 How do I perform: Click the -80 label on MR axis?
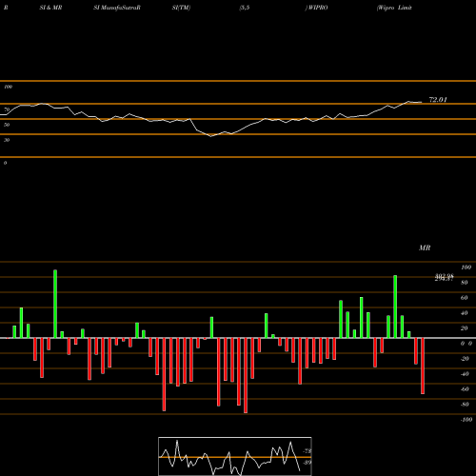(x=465, y=405)
